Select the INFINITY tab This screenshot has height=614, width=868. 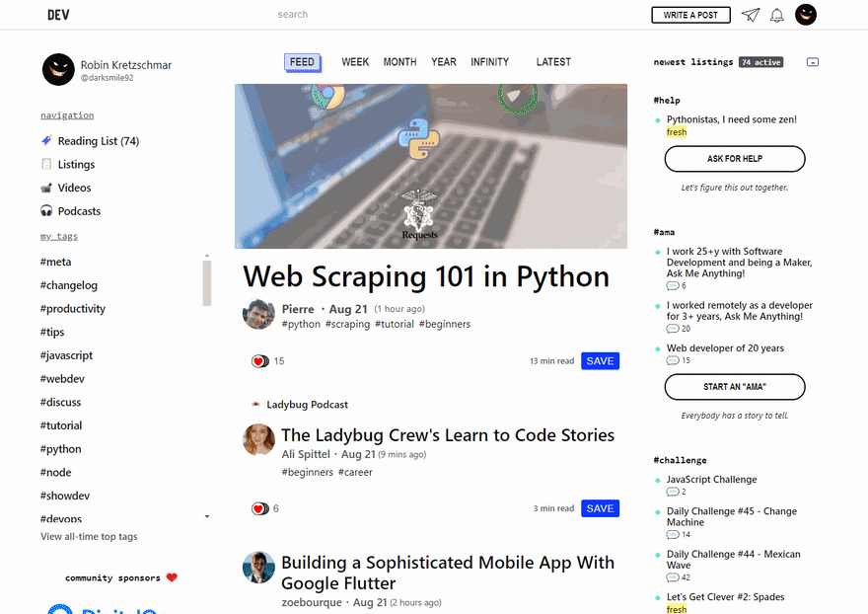pyautogui.click(x=490, y=62)
